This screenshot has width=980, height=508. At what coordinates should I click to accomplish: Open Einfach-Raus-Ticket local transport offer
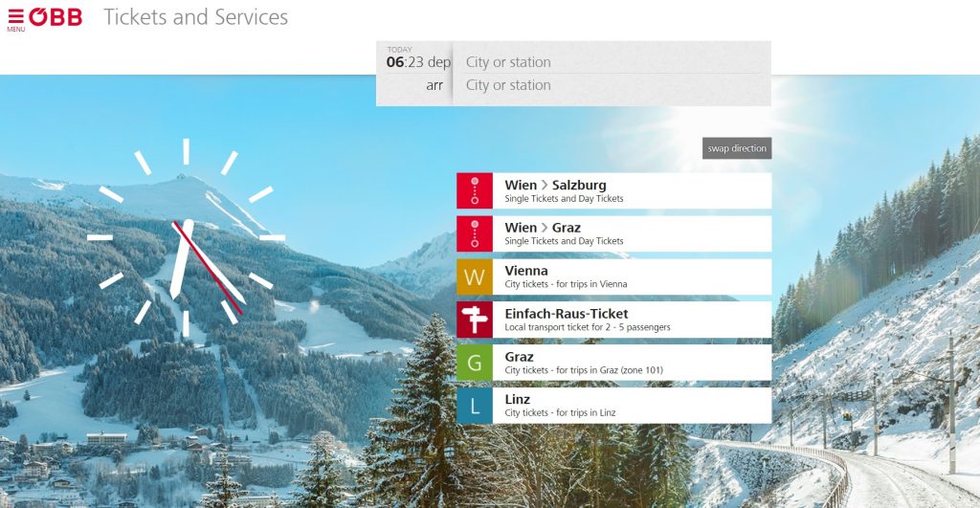click(632, 320)
